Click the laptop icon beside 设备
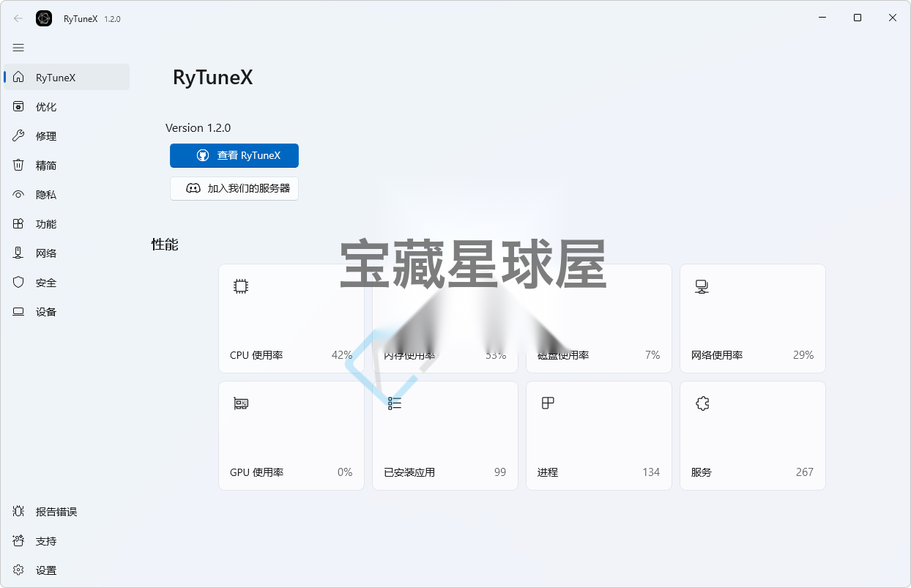This screenshot has width=911, height=588. click(x=18, y=311)
